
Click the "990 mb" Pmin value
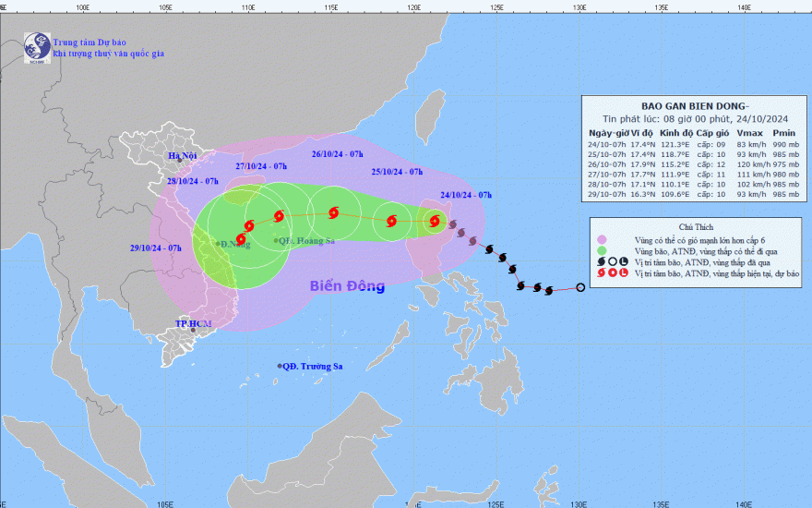786,145
